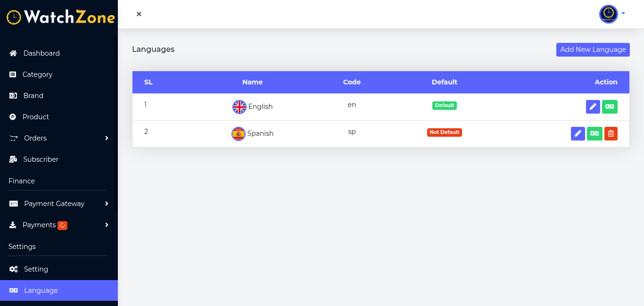
Task: Click the Not Default badge for Spanish
Action: tap(444, 132)
